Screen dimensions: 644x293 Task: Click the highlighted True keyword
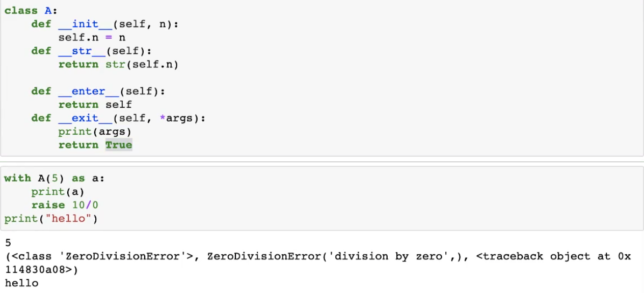119,145
